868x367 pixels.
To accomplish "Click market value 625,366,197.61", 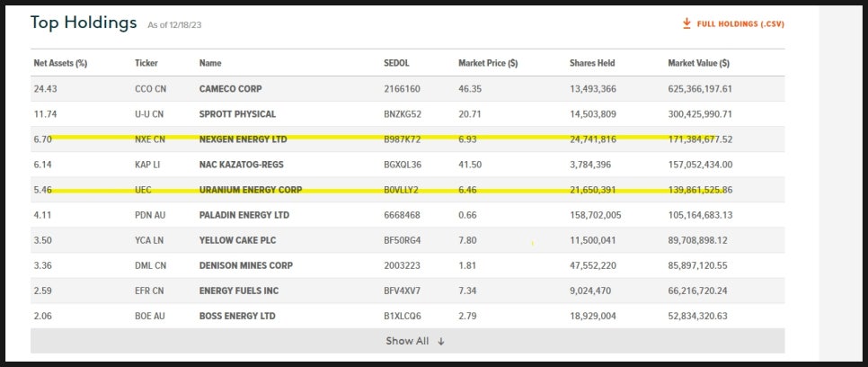I will click(x=700, y=89).
